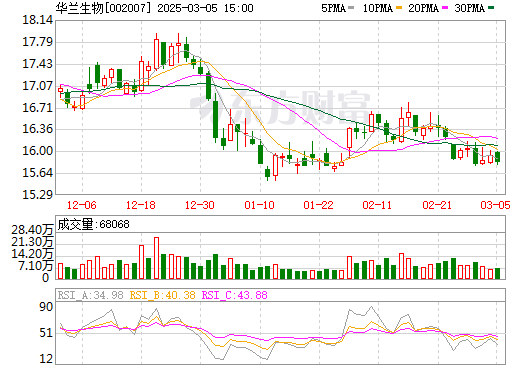Viewport: 520px width, 365px height.
Task: Click the 12-06 date axis label
Action: point(82,205)
